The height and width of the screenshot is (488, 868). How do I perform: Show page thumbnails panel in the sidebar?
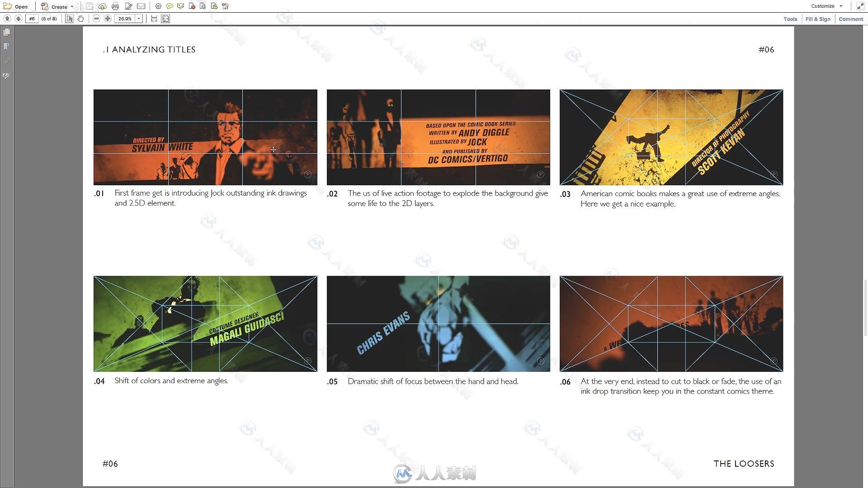click(x=7, y=33)
